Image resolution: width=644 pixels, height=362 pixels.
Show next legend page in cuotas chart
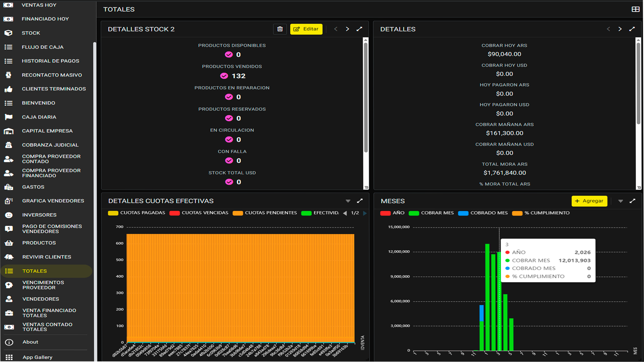365,213
